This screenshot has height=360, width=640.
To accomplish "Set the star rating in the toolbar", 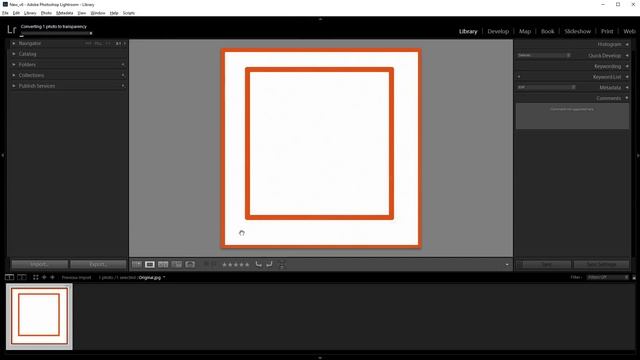I will coord(236,265).
